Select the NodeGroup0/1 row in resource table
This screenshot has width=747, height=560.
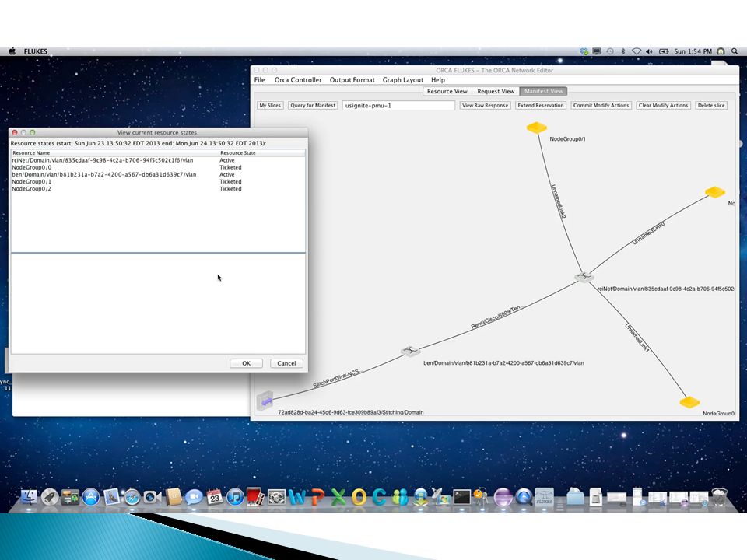point(158,182)
